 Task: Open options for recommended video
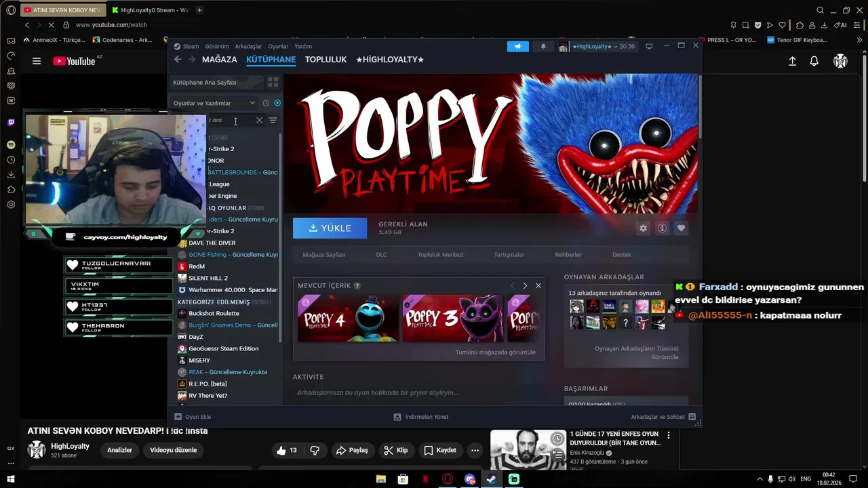[668, 435]
